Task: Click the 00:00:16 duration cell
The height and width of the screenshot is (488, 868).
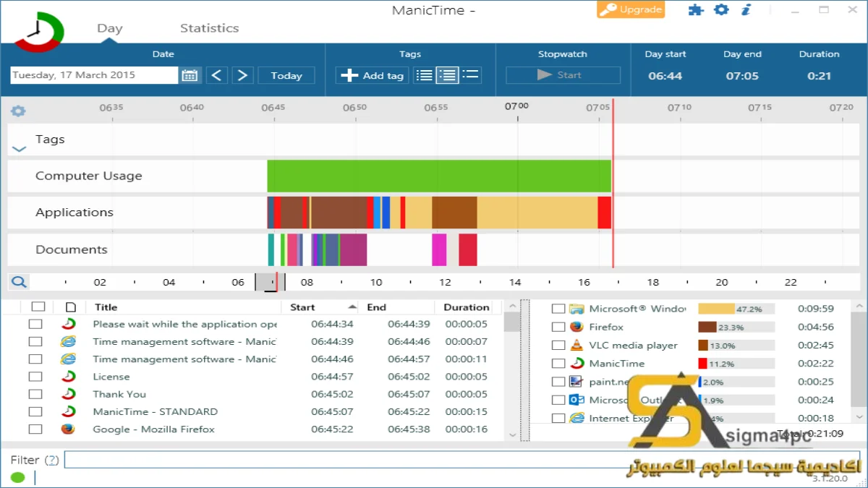Action: (467, 429)
